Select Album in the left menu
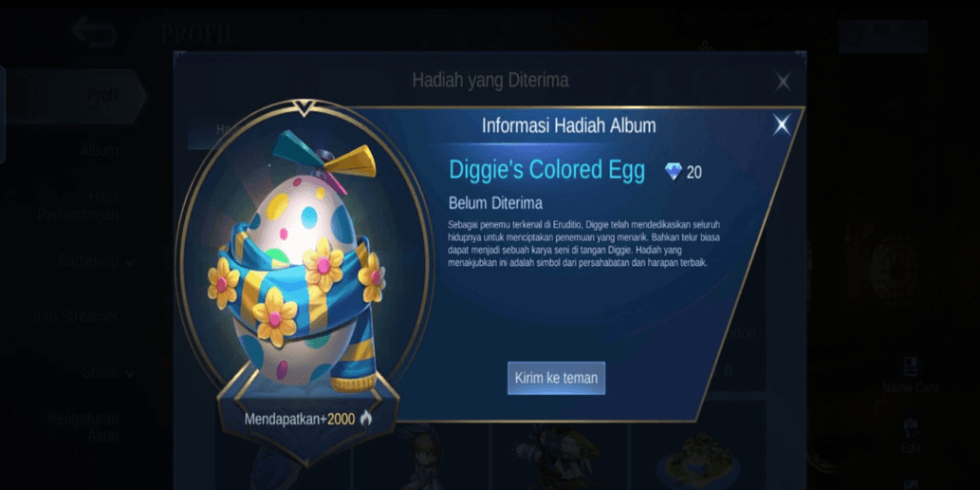Image resolution: width=980 pixels, height=490 pixels. [99, 150]
